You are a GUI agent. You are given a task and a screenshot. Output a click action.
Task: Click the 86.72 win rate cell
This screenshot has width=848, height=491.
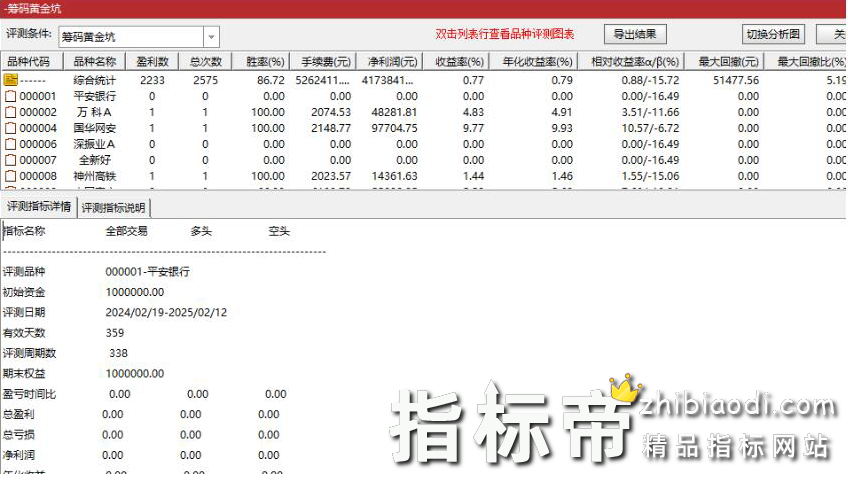(x=271, y=80)
